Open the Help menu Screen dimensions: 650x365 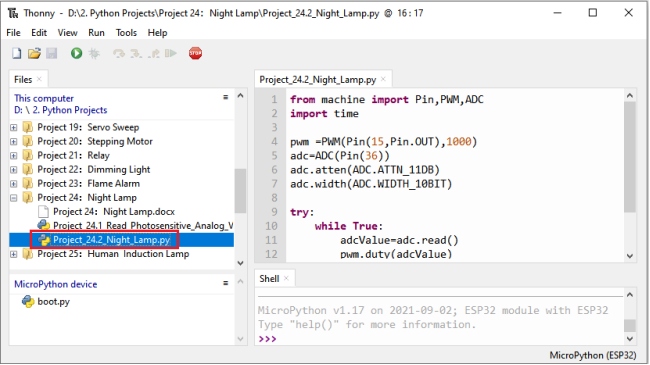[x=158, y=33]
